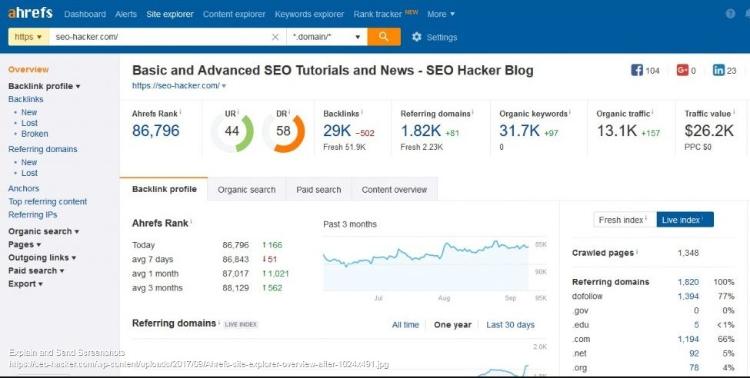Click the LinkedIn shares icon
The width and height of the screenshot is (750, 378).
(718, 70)
